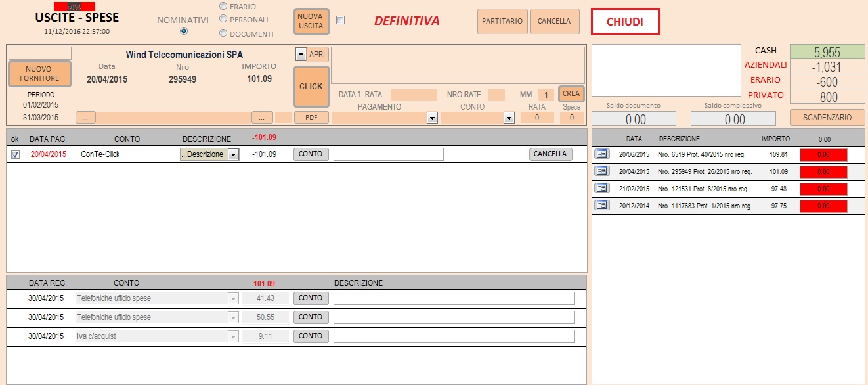Open document icon for 20/04/2015 Nro. 295949 row
Image resolution: width=868 pixels, height=385 pixels.
pos(601,171)
